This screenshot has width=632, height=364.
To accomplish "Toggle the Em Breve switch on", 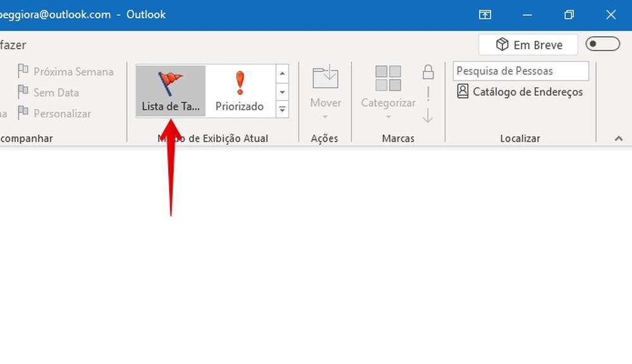I will tap(602, 44).
